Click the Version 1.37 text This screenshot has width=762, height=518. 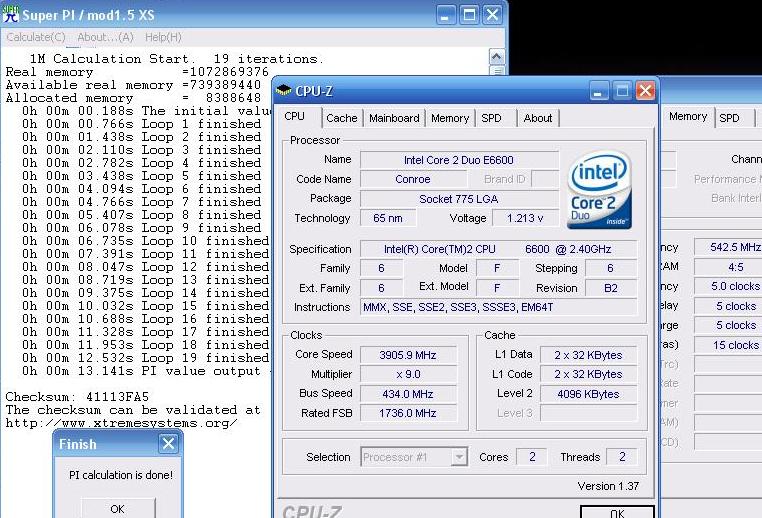point(608,486)
